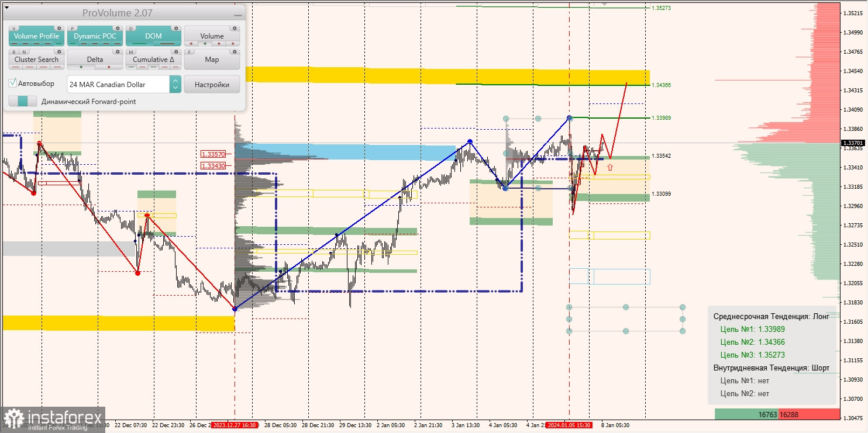The image size is (868, 433).
Task: Click the 2023.12.27 16:30 time marker
Action: point(234,425)
